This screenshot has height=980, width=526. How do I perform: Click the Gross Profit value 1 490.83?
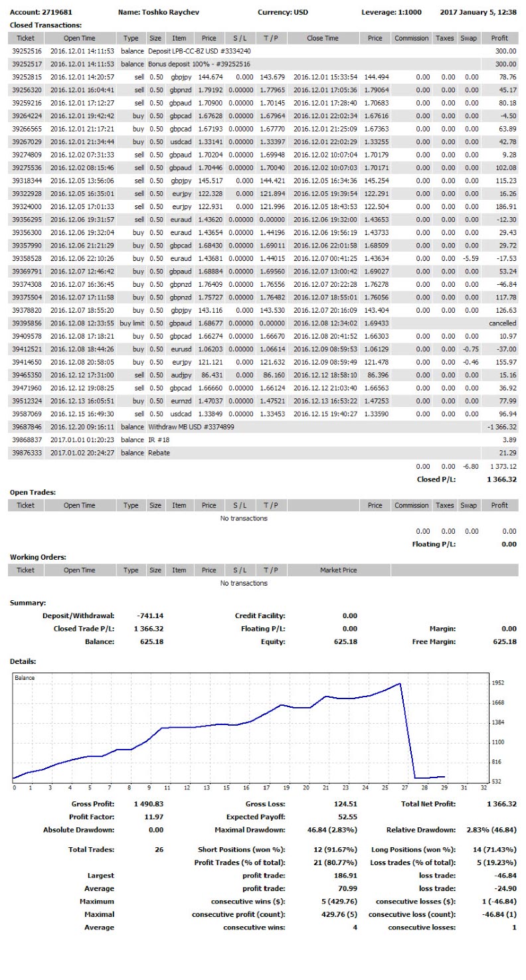(x=149, y=803)
